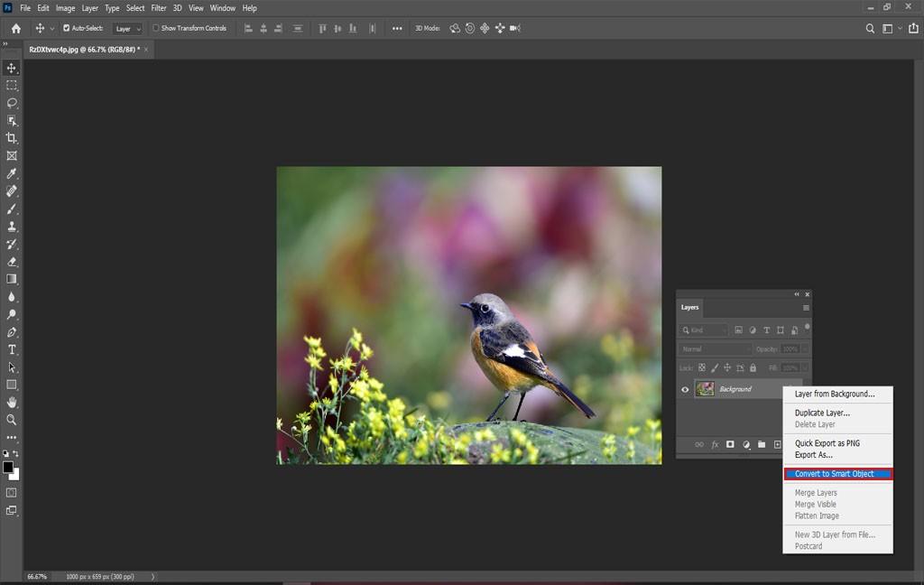Screen dimensions: 924x585
Task: Toggle Lock all padlock icon
Action: [x=753, y=368]
